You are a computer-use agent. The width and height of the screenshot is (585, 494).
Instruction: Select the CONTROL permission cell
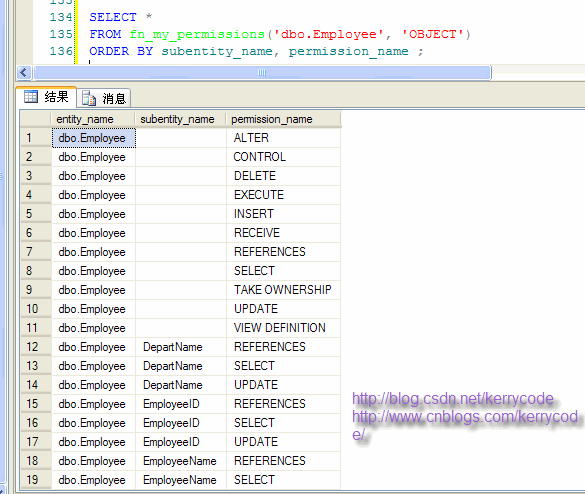click(x=283, y=157)
